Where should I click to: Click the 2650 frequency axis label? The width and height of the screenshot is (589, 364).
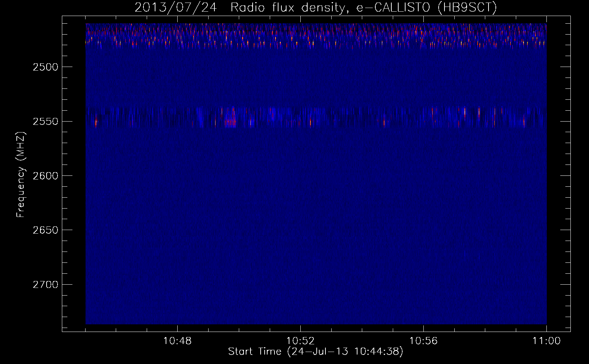click(x=45, y=230)
